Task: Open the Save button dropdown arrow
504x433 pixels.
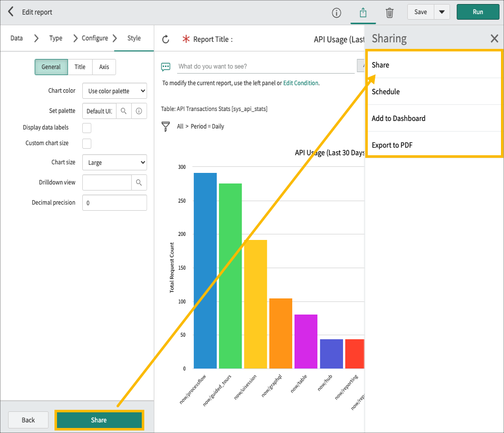Action: [442, 12]
